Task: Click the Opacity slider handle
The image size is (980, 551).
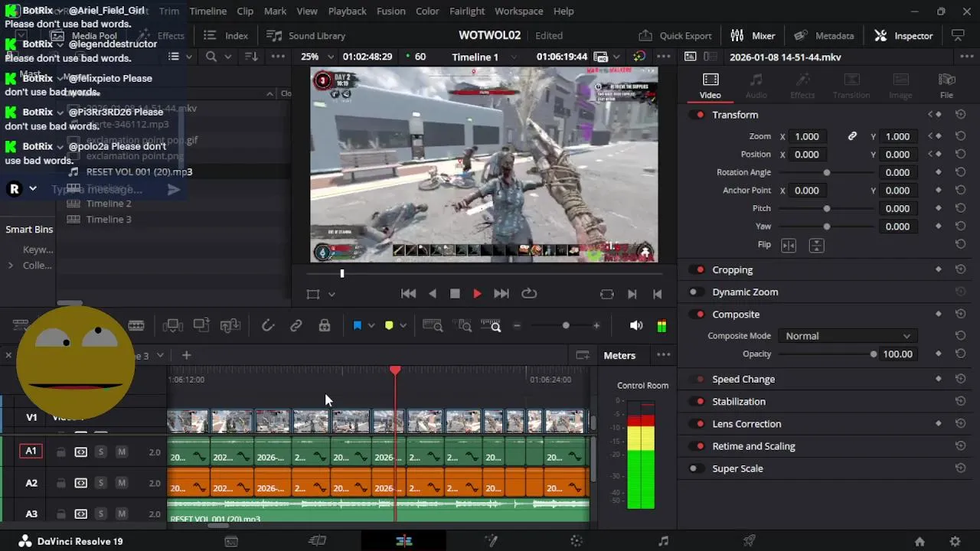Action: coord(873,354)
